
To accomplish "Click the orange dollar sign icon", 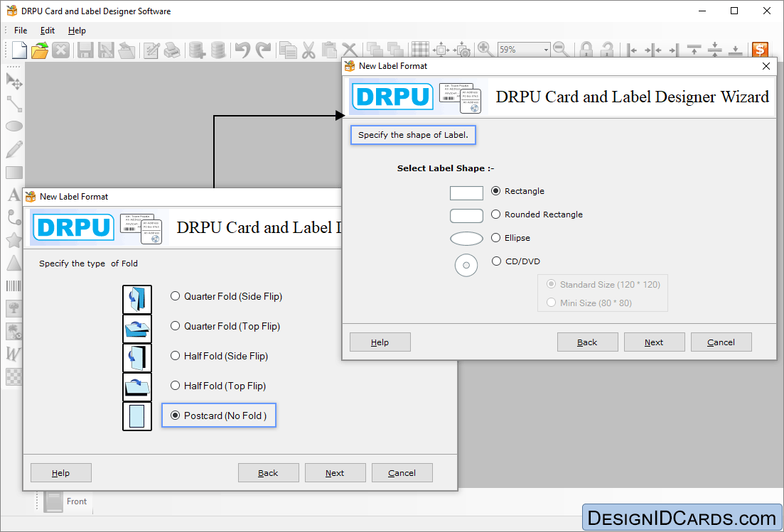I will [x=760, y=50].
